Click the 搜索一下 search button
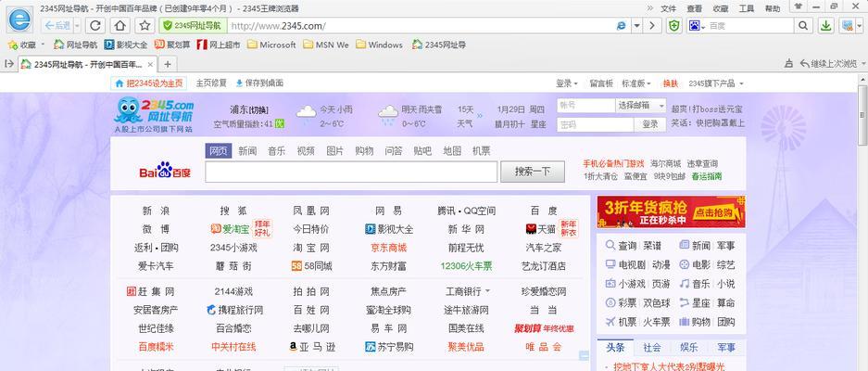The height and width of the screenshot is (371, 868). (x=533, y=172)
